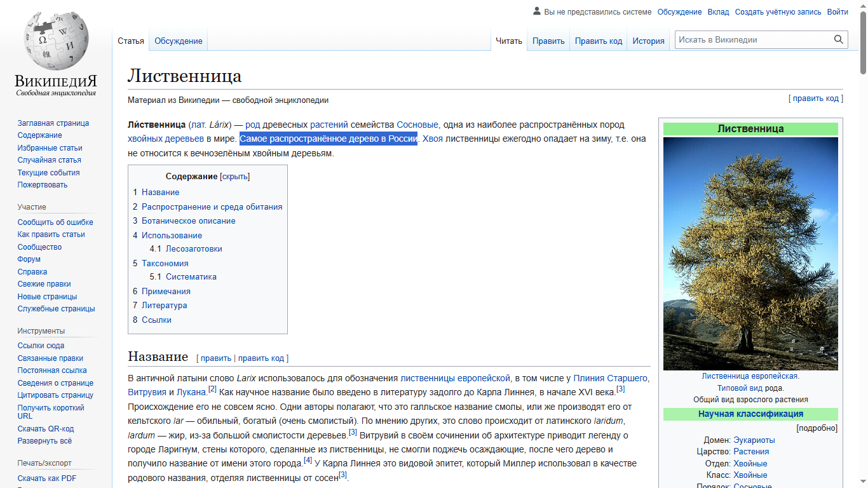Show the detailed classification via подробно
This screenshot has height=488, width=868.
pyautogui.click(x=817, y=428)
